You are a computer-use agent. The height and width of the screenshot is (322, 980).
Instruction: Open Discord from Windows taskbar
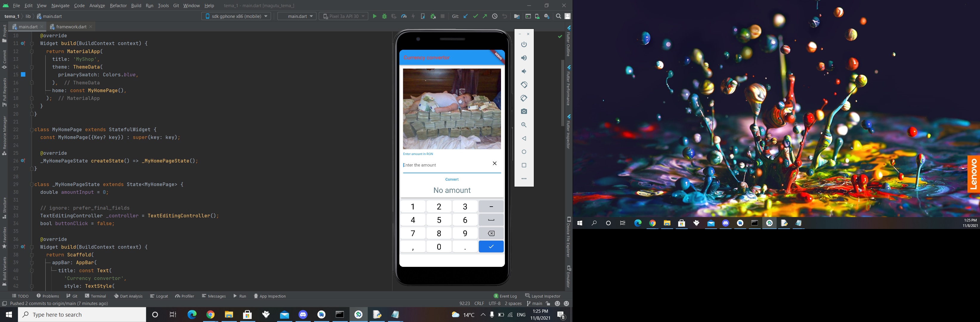tap(303, 314)
